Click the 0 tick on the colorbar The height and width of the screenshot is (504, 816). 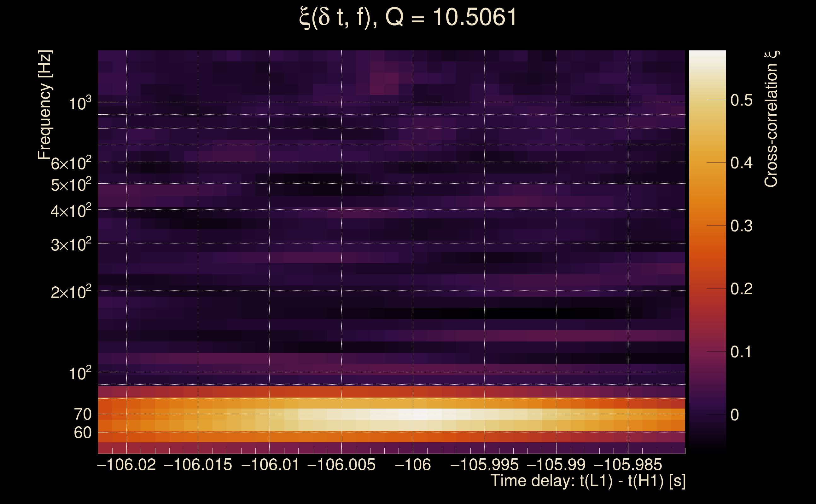pyautogui.click(x=735, y=415)
